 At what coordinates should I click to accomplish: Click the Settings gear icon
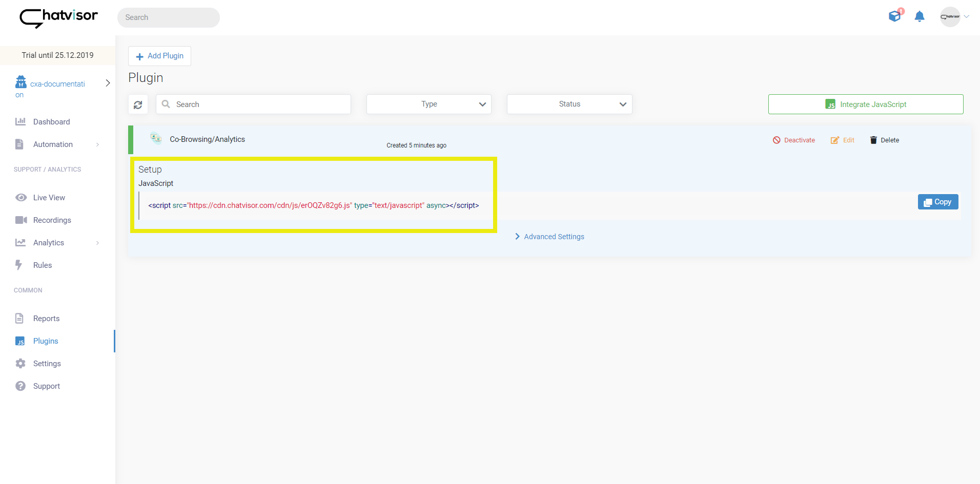tap(21, 363)
